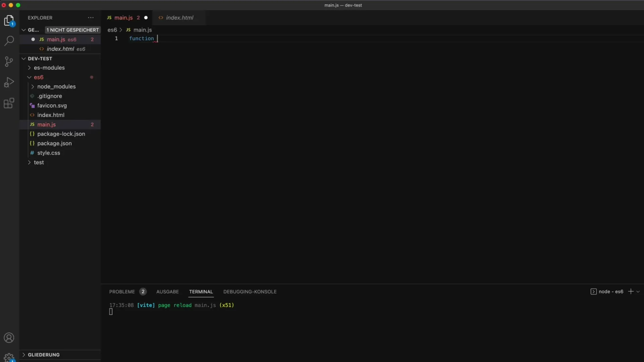
Task: Select main.js tab in editor
Action: pyautogui.click(x=123, y=17)
